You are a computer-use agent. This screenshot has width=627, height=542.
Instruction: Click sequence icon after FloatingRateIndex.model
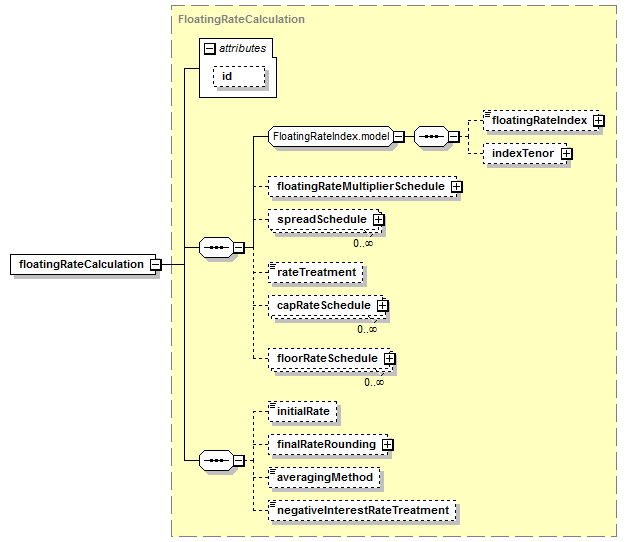(430, 137)
